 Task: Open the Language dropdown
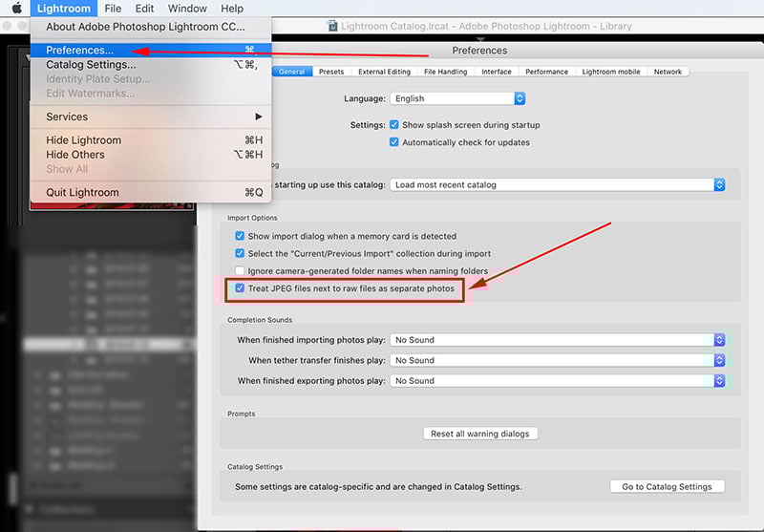click(x=457, y=98)
